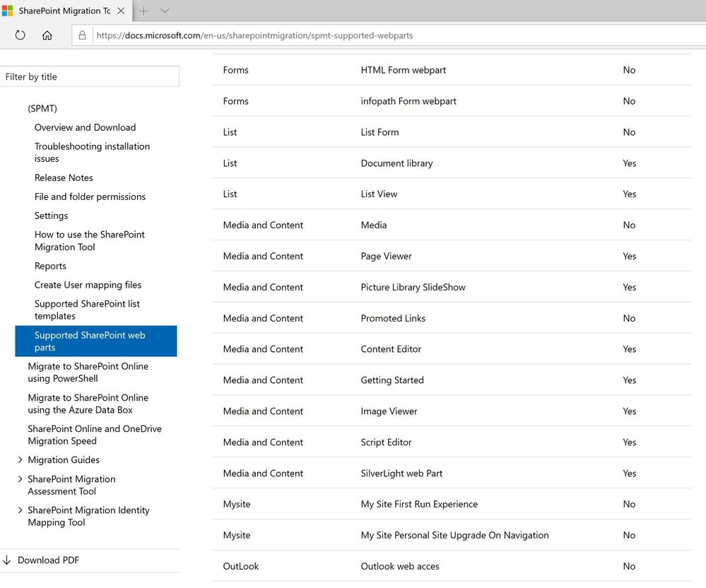Expand the Migration Guides chevron

pyautogui.click(x=20, y=459)
